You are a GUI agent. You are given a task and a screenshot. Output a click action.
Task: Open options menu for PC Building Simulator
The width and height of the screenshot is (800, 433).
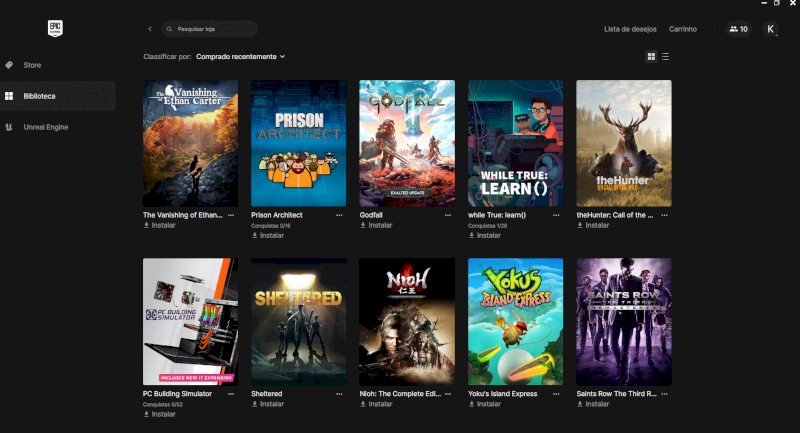click(231, 394)
